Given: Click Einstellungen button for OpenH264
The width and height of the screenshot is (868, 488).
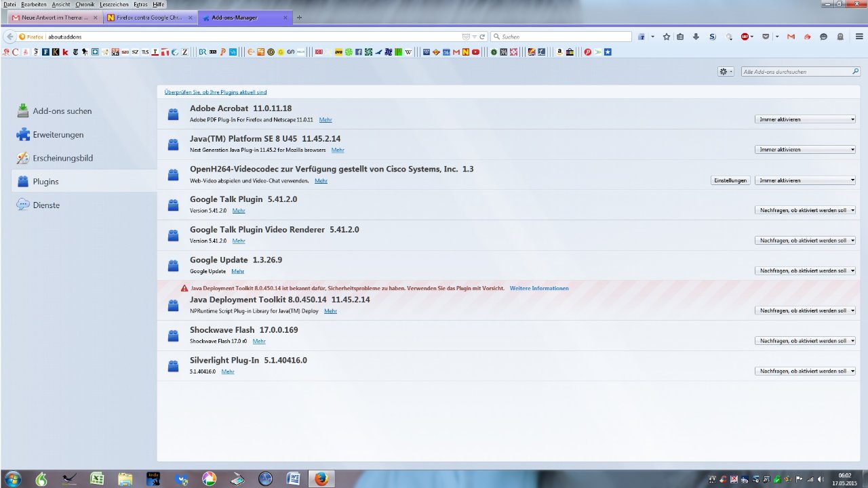Looking at the screenshot, I should point(730,180).
